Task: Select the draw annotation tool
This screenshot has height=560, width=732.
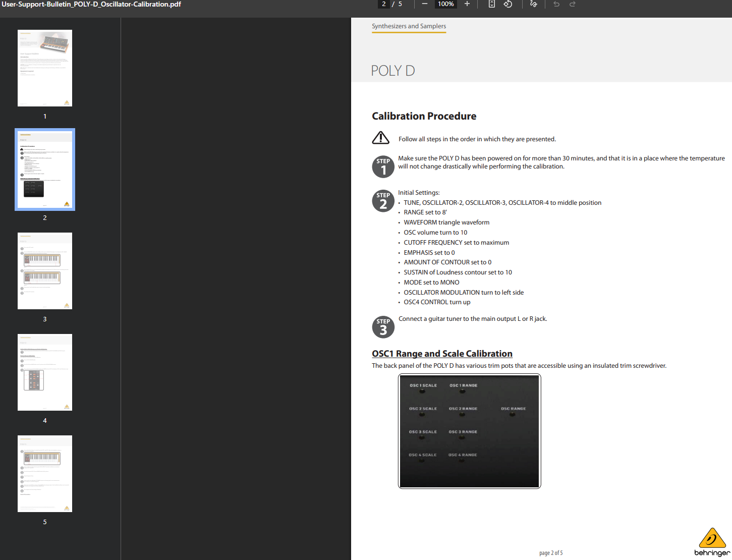Action: [534, 4]
